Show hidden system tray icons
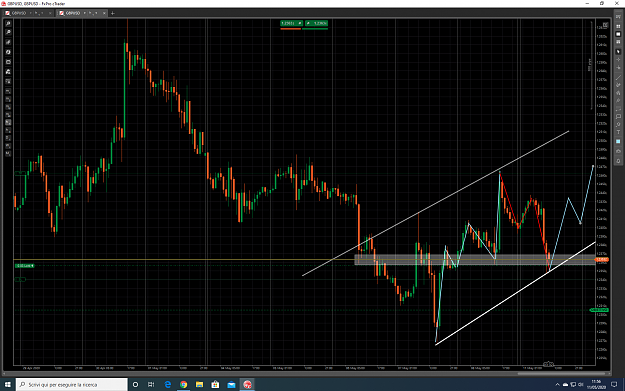 (557, 385)
